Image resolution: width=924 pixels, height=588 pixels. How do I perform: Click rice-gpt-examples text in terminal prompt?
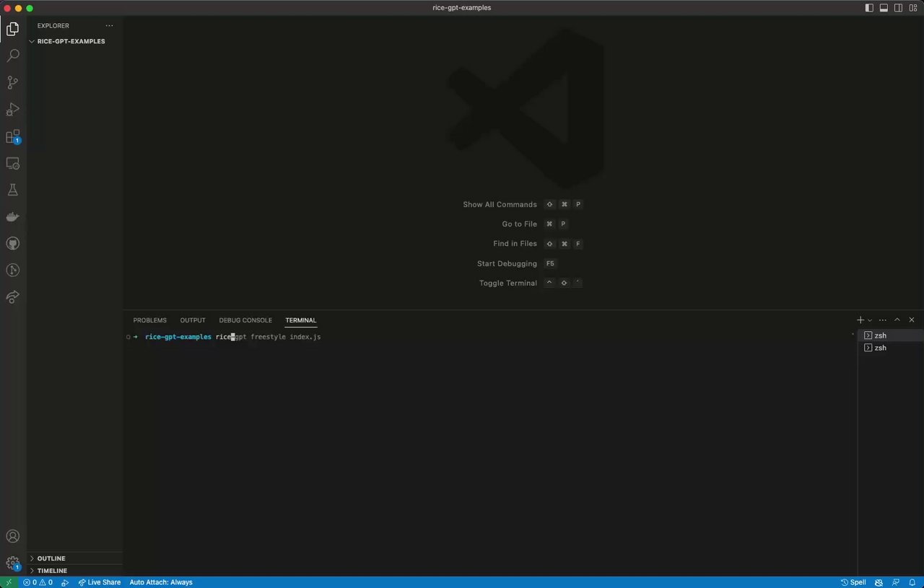tap(178, 337)
